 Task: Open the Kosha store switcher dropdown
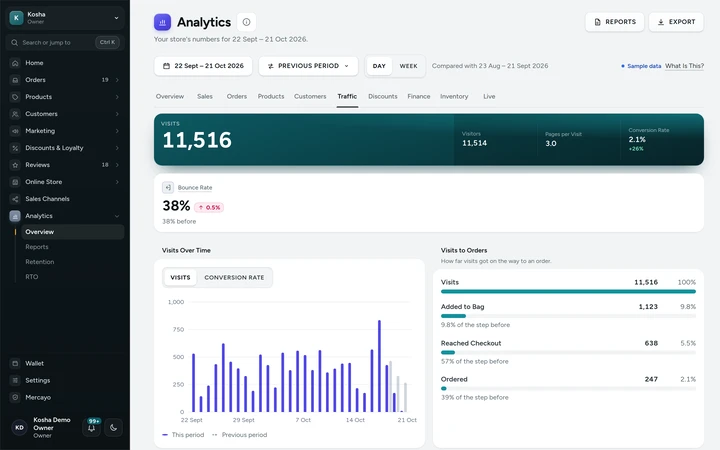pos(65,18)
